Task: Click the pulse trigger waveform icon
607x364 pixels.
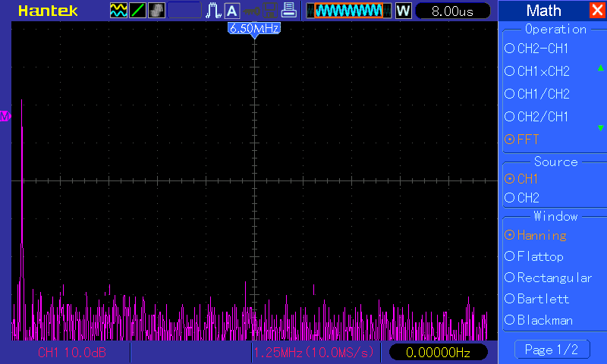Action: point(213,11)
